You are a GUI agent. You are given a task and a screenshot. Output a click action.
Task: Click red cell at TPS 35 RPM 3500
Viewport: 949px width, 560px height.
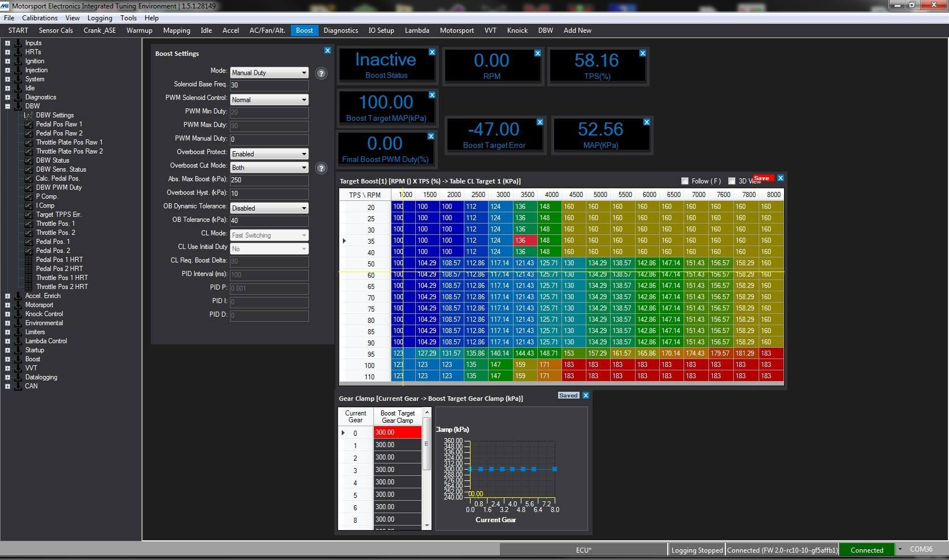tap(525, 240)
